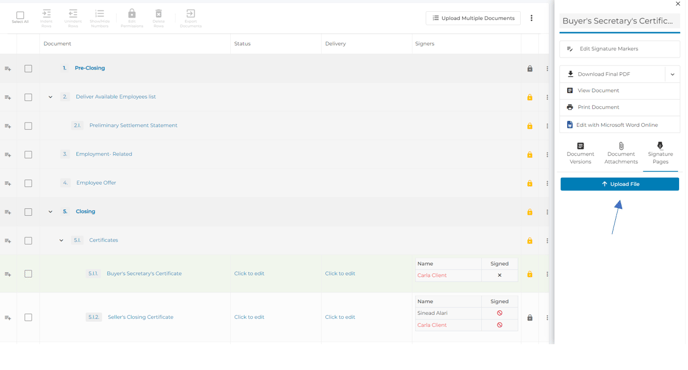Switch to the Signature Pages tab

point(660,153)
